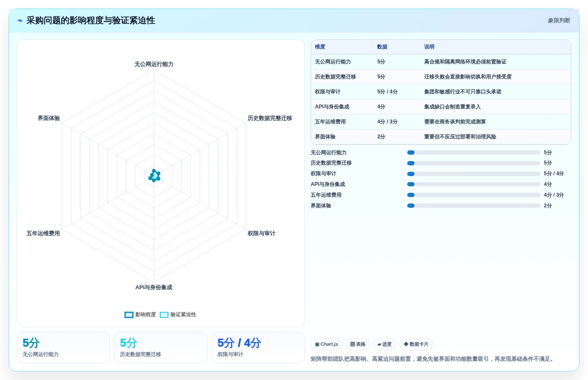Select table cell API与身份集成
Screen dimensions: 588x380
(x=332, y=107)
